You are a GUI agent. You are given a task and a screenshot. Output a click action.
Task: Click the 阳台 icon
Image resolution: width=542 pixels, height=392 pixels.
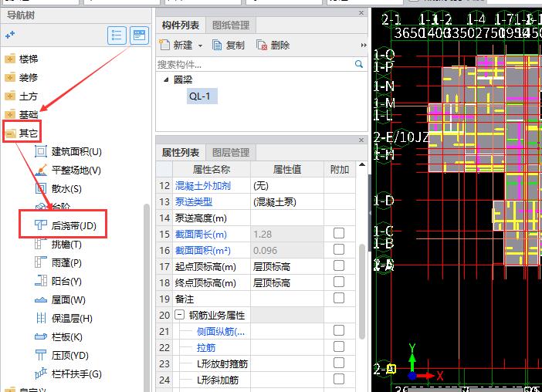click(x=41, y=281)
